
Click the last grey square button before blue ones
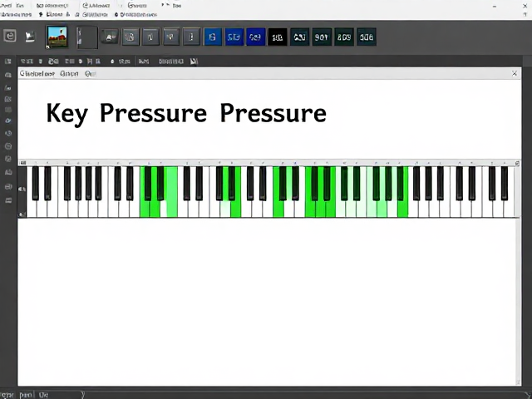coord(191,37)
